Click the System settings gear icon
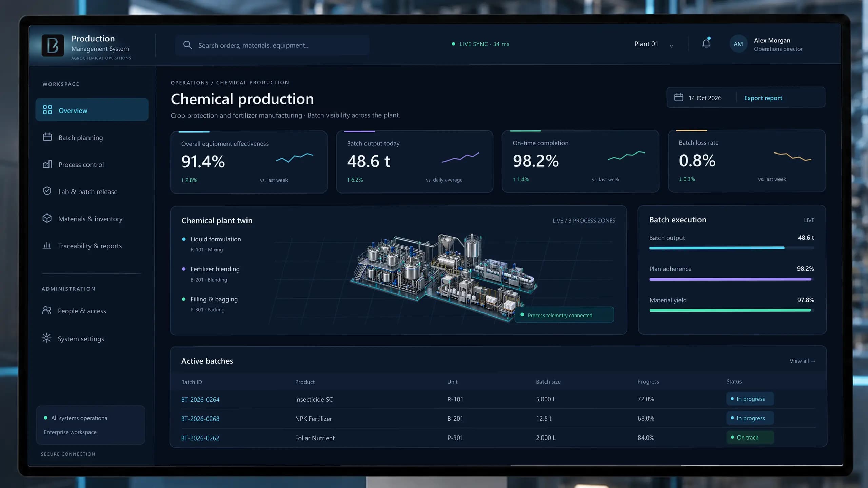Viewport: 868px width, 488px height. click(x=46, y=338)
